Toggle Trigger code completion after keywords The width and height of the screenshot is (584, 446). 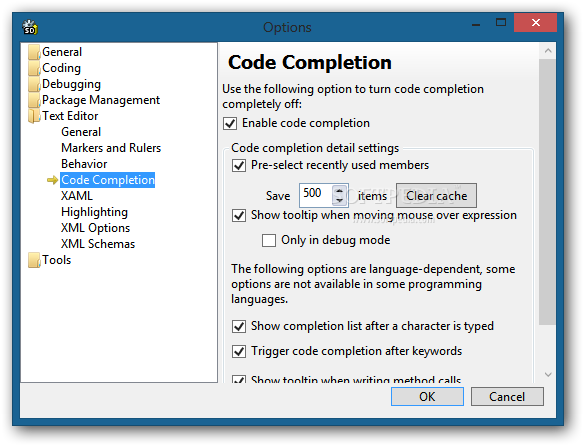click(239, 351)
